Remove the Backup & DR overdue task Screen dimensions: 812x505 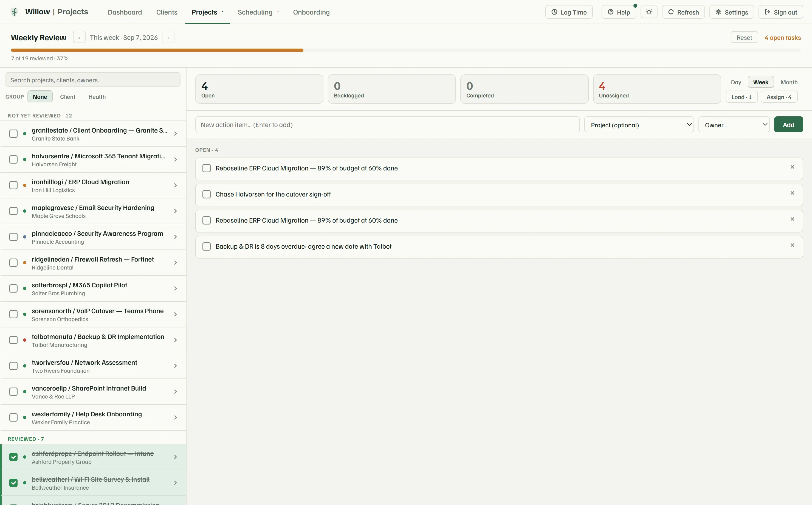(792, 245)
